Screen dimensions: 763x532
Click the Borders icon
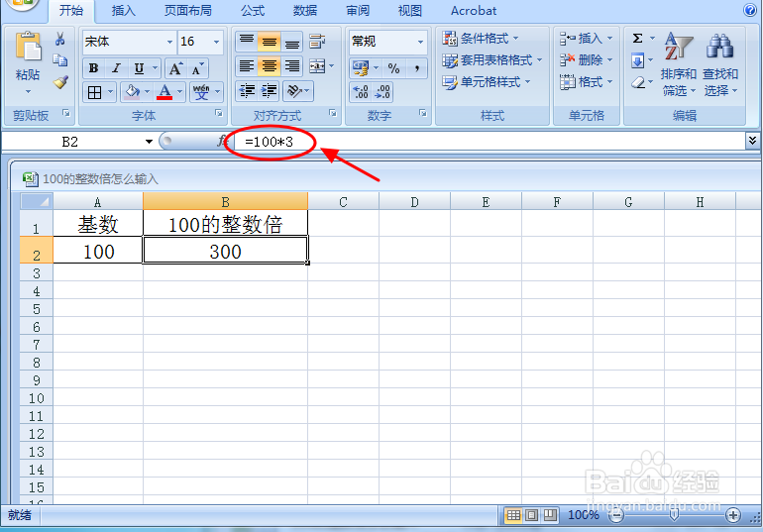click(94, 92)
